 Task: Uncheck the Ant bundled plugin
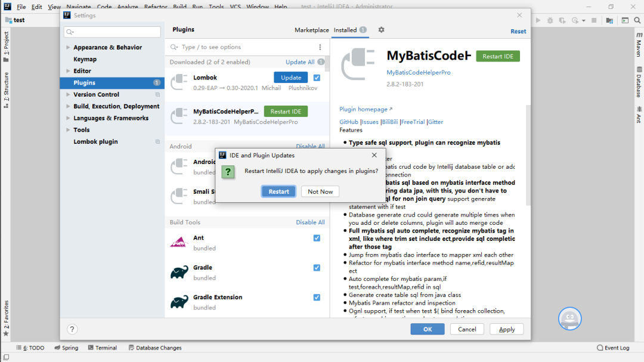coord(317,238)
